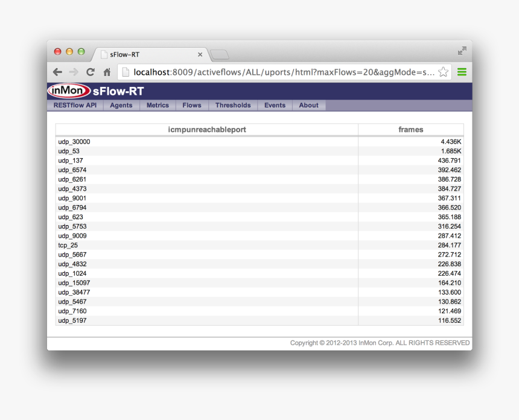Open the Agents section
The image size is (519, 420).
[121, 105]
